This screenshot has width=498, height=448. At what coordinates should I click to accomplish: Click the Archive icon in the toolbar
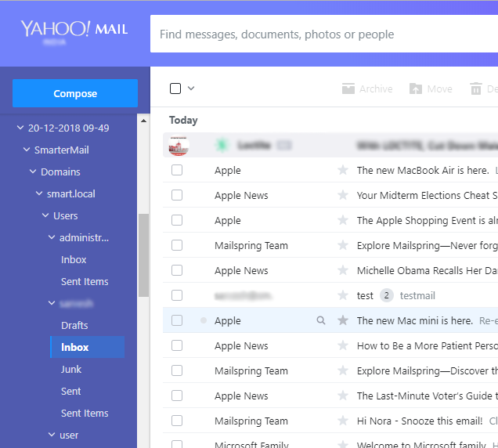(x=348, y=89)
